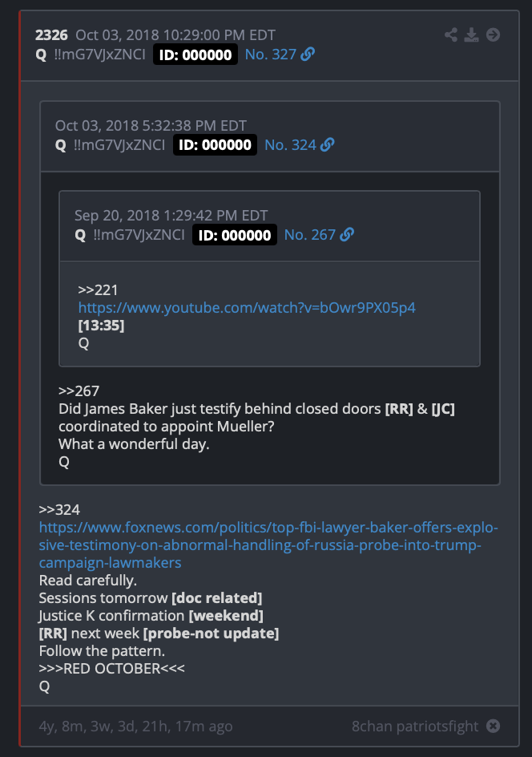Click the >>324 reply reference
Image resolution: width=532 pixels, height=757 pixels.
[x=59, y=509]
